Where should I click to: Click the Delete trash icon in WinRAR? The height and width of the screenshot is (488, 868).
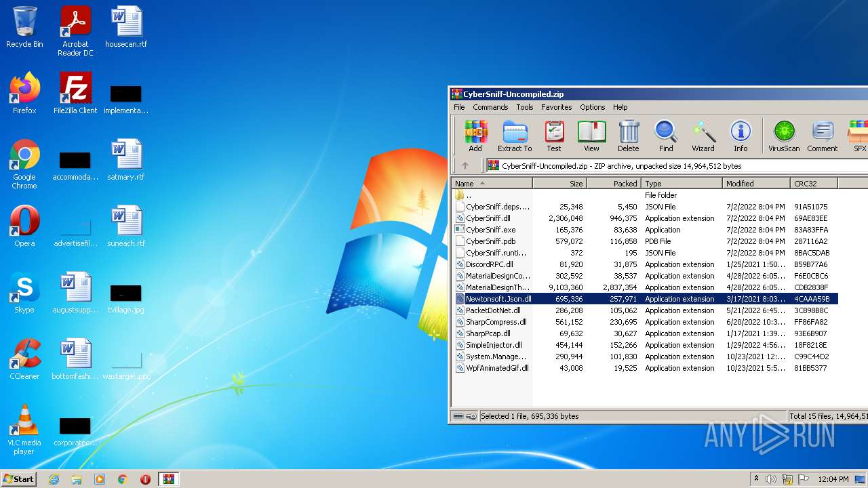(x=629, y=136)
